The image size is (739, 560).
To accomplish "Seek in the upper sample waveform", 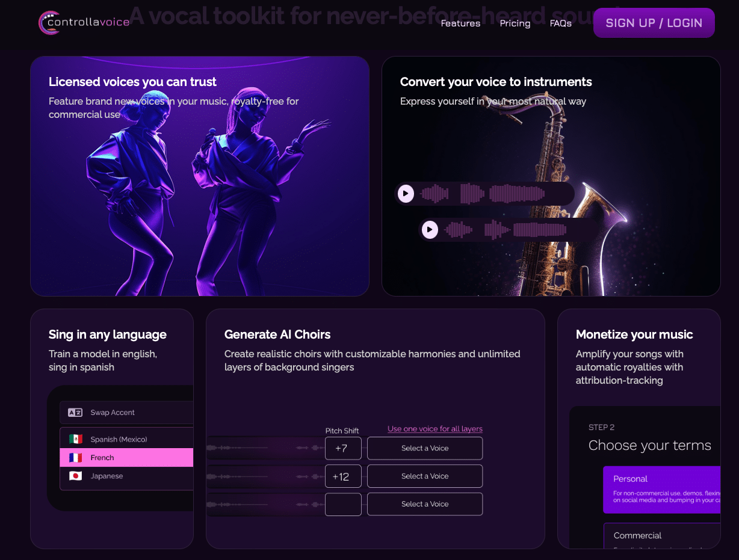I will [483, 194].
